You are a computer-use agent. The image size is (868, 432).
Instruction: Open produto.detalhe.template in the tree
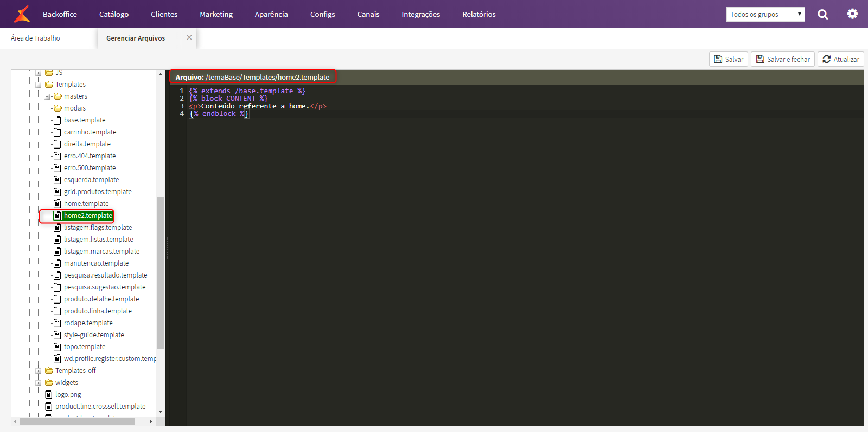[x=101, y=299]
